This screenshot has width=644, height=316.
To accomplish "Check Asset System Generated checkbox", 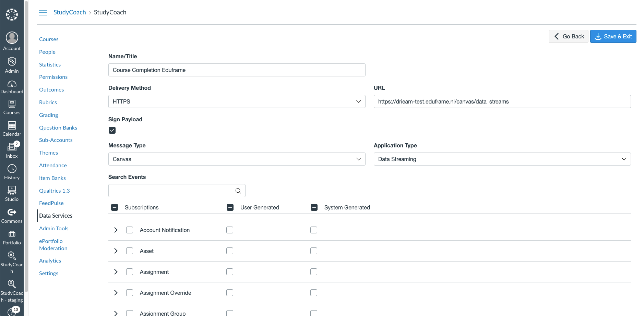I will 314,251.
